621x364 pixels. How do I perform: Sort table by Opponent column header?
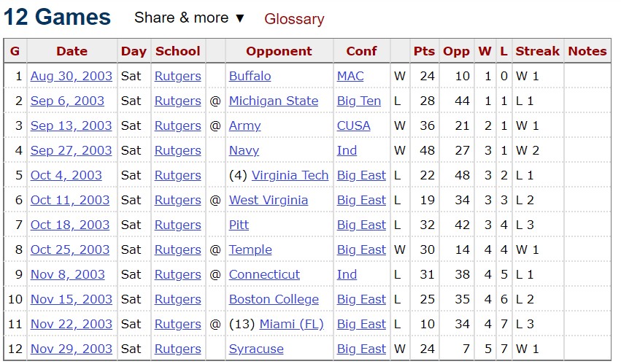point(279,51)
